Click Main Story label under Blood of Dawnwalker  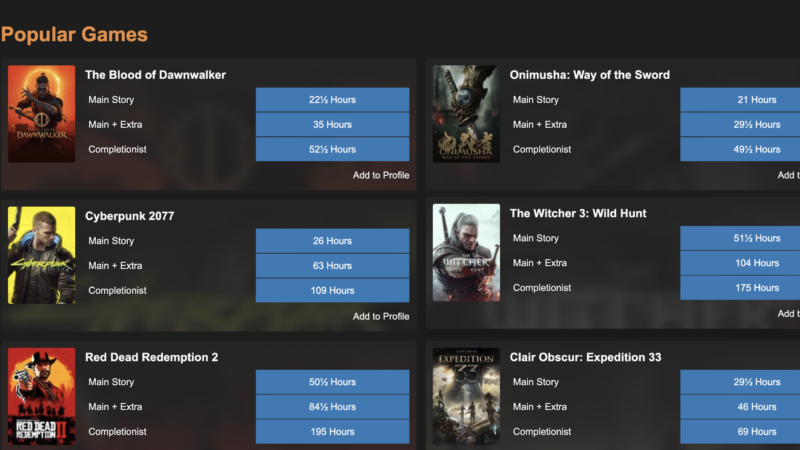111,100
